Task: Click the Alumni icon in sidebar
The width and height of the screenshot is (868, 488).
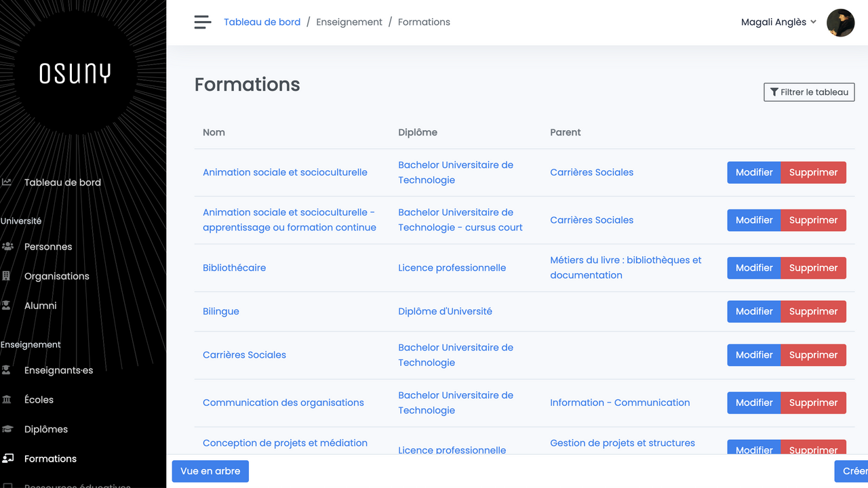Action: pyautogui.click(x=7, y=306)
